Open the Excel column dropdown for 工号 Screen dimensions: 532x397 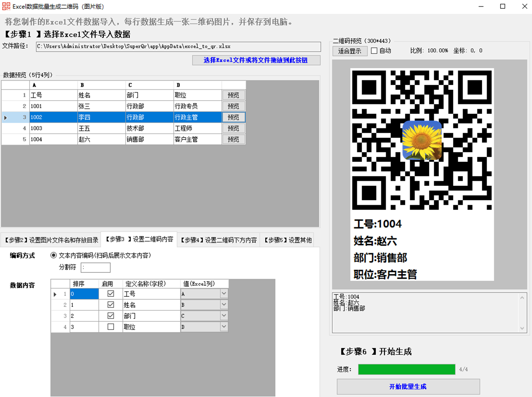coord(224,294)
